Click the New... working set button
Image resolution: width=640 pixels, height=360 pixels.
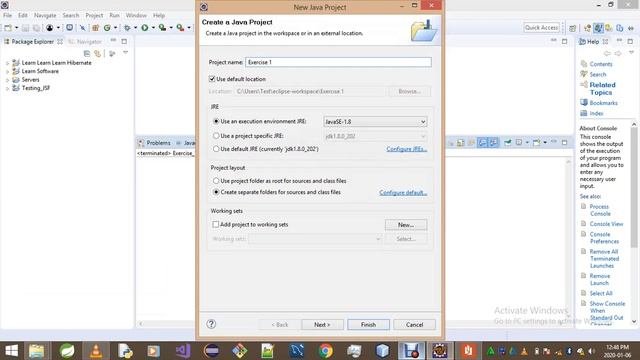(x=406, y=225)
